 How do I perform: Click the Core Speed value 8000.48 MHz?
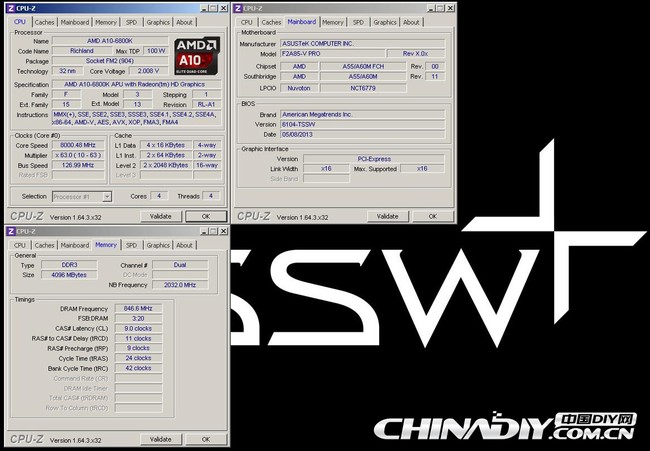[x=78, y=145]
